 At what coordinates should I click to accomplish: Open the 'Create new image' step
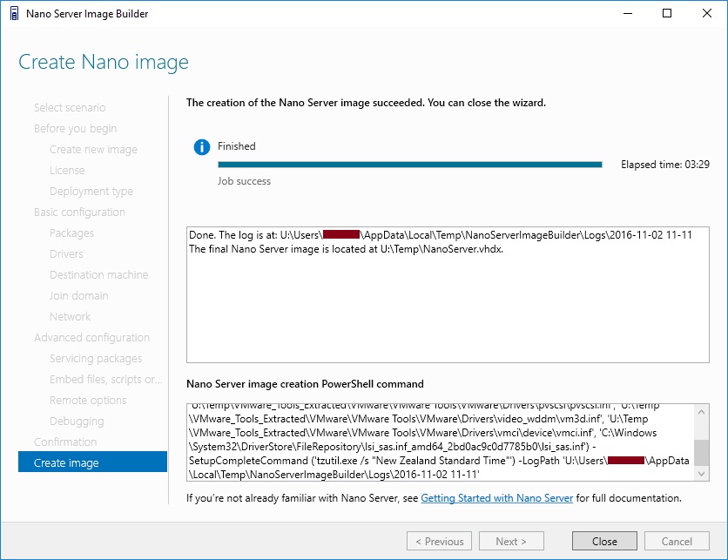[x=93, y=150]
